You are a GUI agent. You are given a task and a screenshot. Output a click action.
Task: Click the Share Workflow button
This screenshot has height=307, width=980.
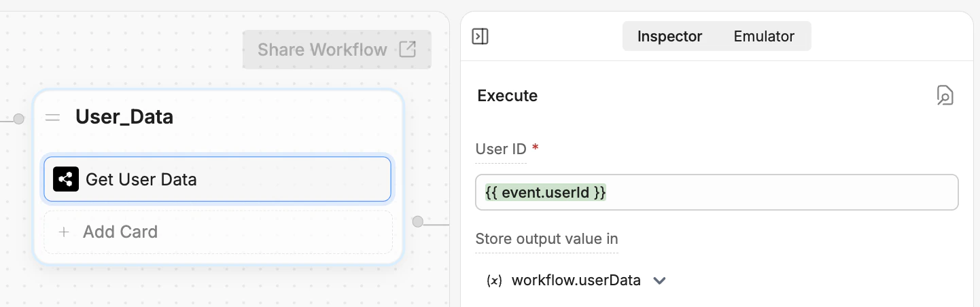coord(337,50)
